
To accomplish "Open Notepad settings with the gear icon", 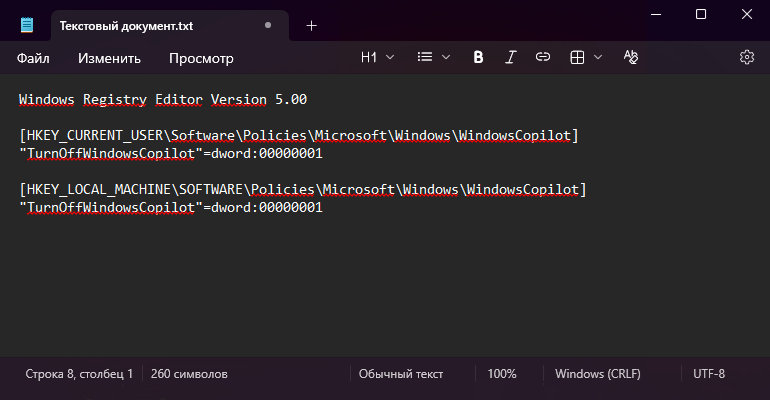I will 746,58.
